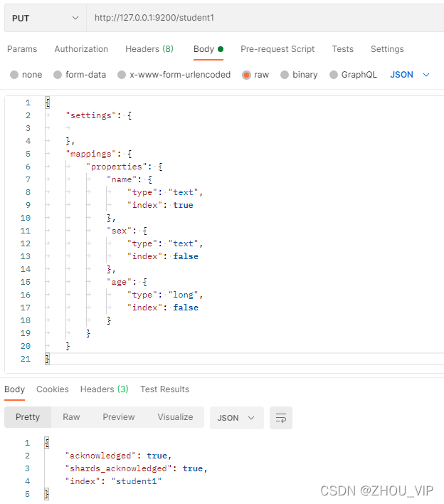Click the "properties" key on line 6
Image resolution: width=444 pixels, height=504 pixels.
coord(117,167)
